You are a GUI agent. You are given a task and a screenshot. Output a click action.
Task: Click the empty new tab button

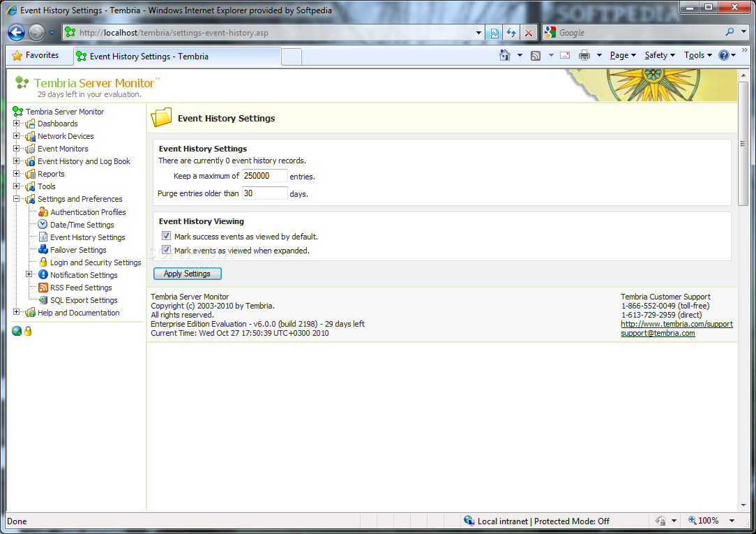pyautogui.click(x=292, y=57)
